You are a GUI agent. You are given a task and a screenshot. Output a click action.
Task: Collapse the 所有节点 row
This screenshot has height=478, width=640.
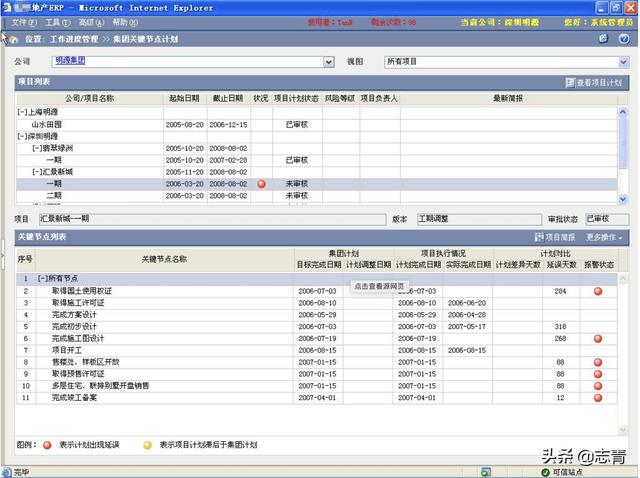42,278
